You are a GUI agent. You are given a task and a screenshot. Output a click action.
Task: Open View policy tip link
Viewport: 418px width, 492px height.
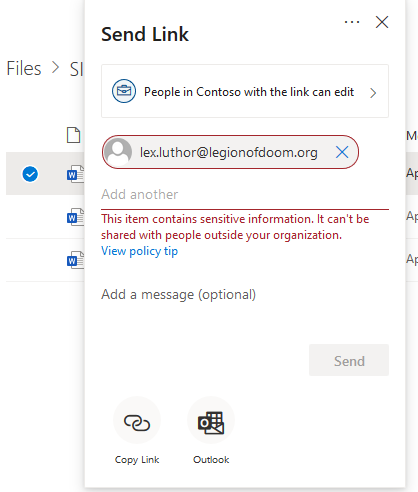pyautogui.click(x=139, y=251)
